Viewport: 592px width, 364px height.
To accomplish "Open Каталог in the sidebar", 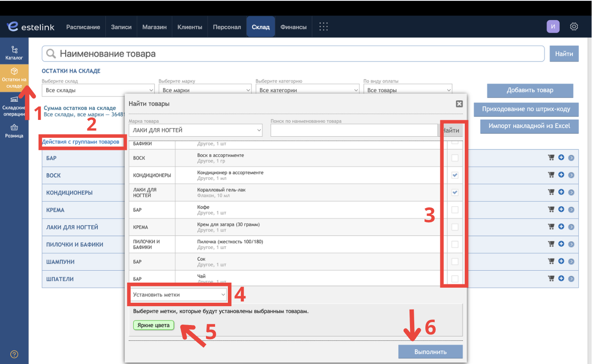I will tap(14, 53).
